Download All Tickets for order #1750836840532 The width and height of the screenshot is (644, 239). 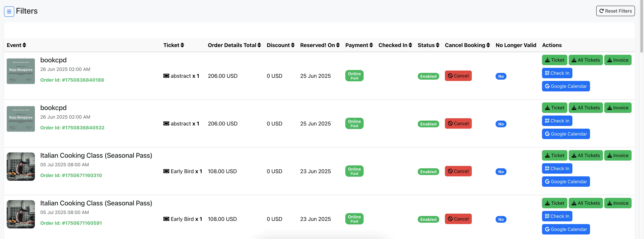point(585,108)
